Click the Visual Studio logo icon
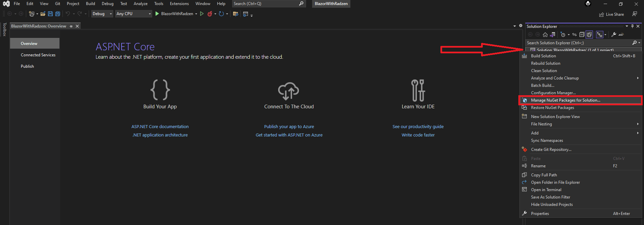 [x=6, y=4]
